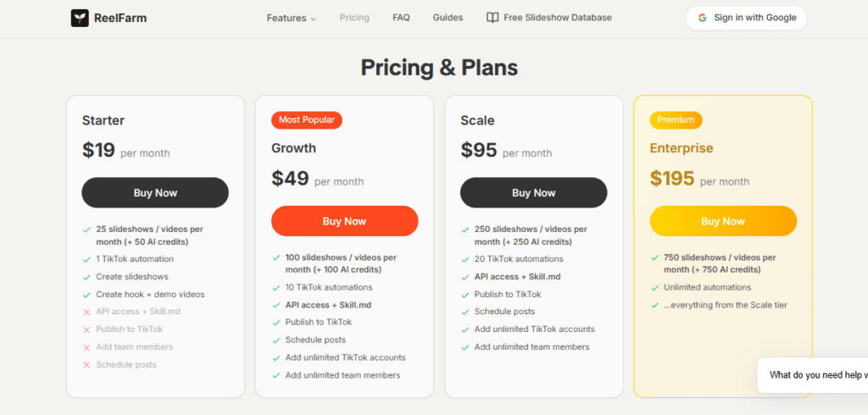
Task: Open the Guides menu link
Action: [x=448, y=18]
